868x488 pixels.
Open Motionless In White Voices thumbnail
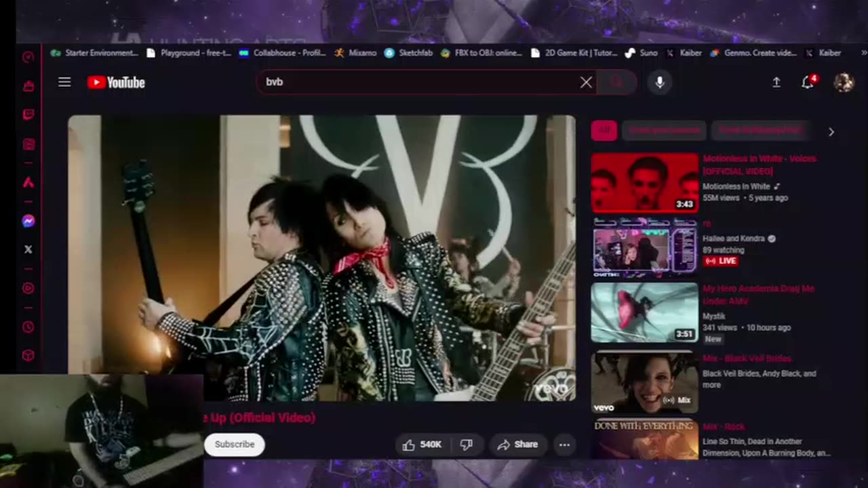coord(644,183)
